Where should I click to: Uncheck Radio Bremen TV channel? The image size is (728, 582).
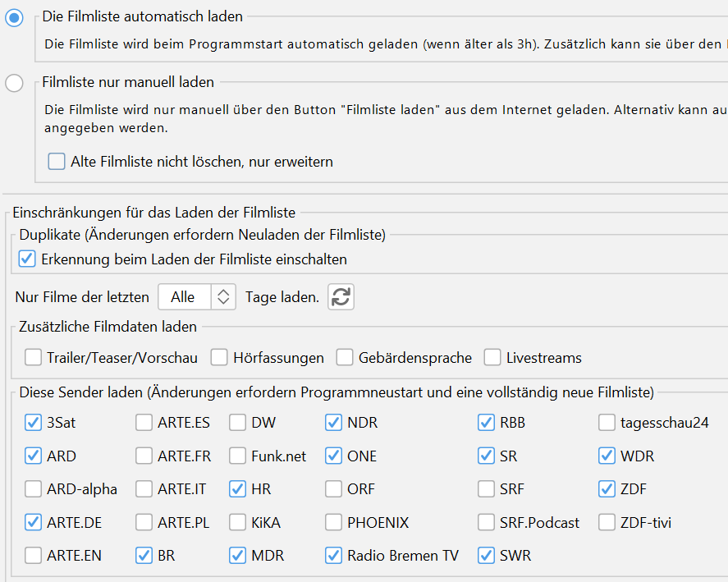pos(333,556)
